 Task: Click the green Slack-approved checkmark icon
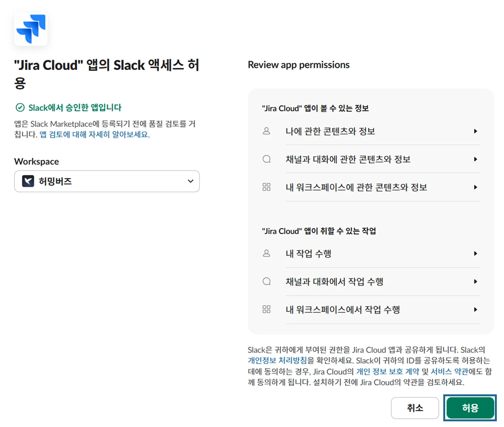pos(20,108)
